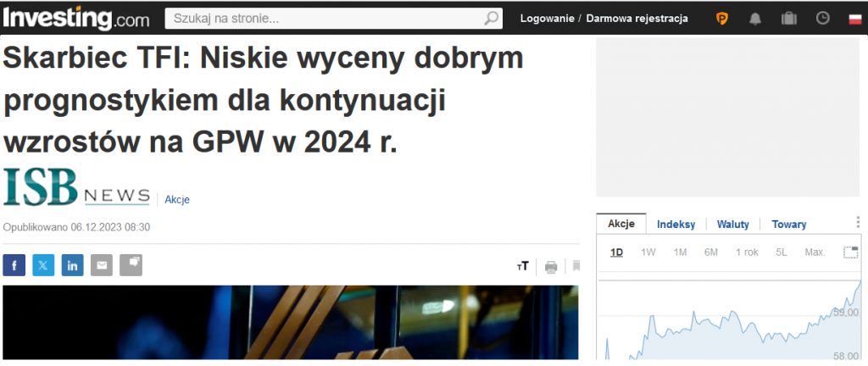
Task: Click the article hero image
Action: pos(291,322)
